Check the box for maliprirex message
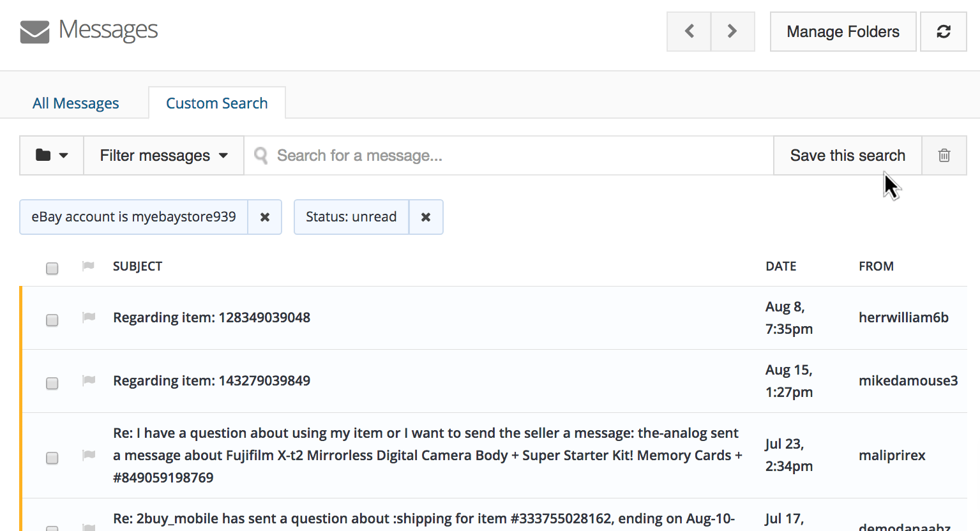The height and width of the screenshot is (531, 980). pyautogui.click(x=52, y=458)
